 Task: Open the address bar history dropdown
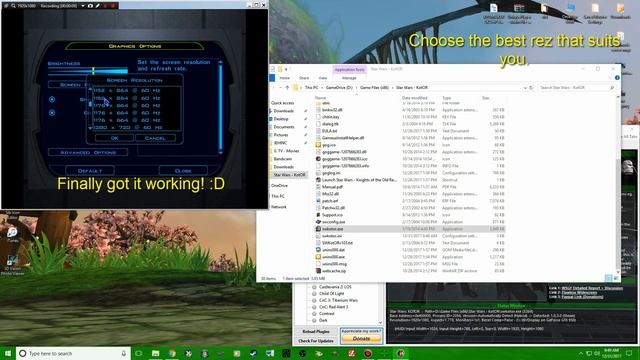pyautogui.click(x=525, y=88)
